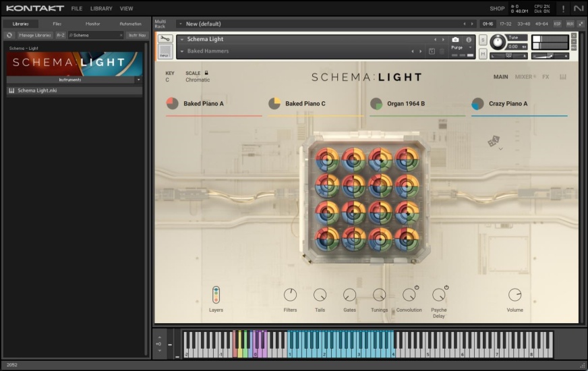Click the Baked Piano C pie icon
The image size is (588, 371).
coord(274,103)
